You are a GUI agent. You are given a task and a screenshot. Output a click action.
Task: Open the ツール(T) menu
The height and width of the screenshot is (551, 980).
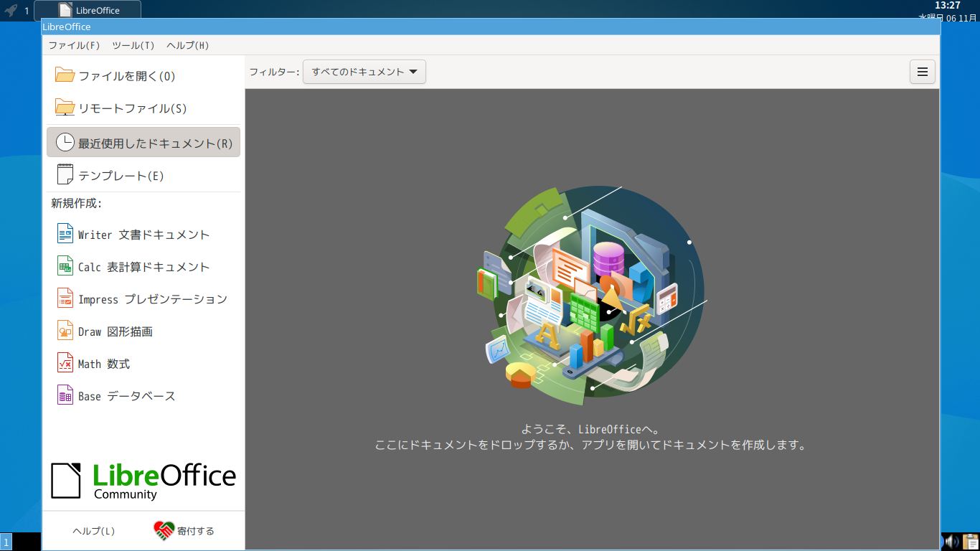[133, 45]
